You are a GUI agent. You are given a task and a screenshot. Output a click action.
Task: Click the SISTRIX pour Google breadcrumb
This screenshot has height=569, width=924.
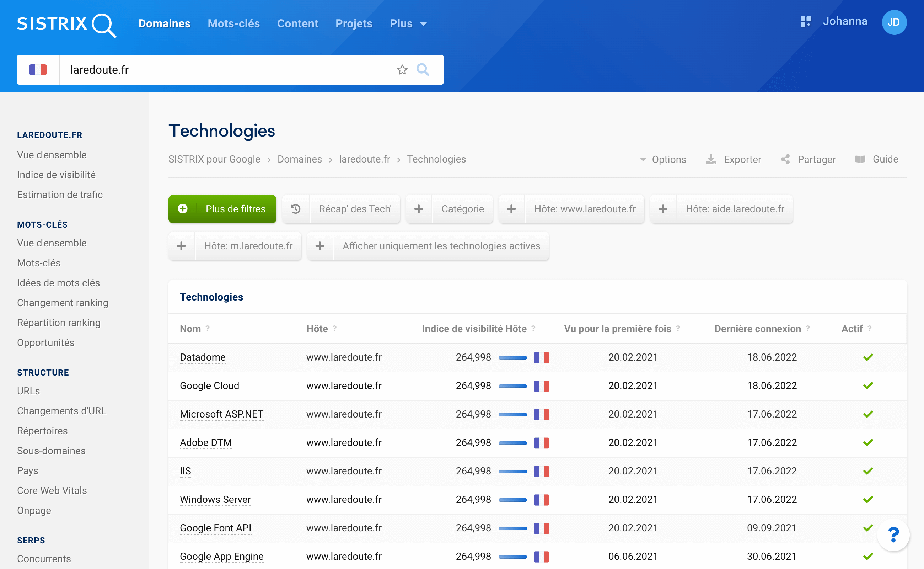point(214,159)
